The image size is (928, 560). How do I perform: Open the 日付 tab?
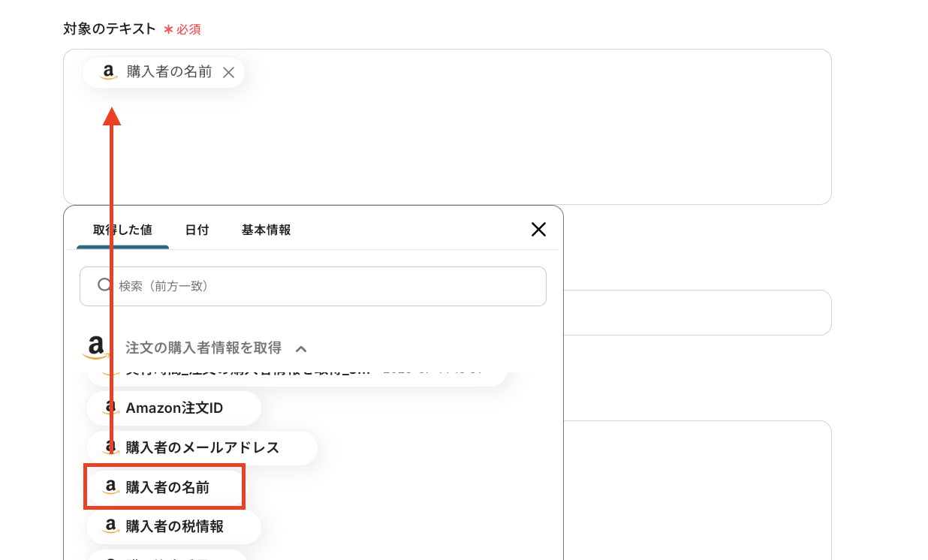pos(197,230)
